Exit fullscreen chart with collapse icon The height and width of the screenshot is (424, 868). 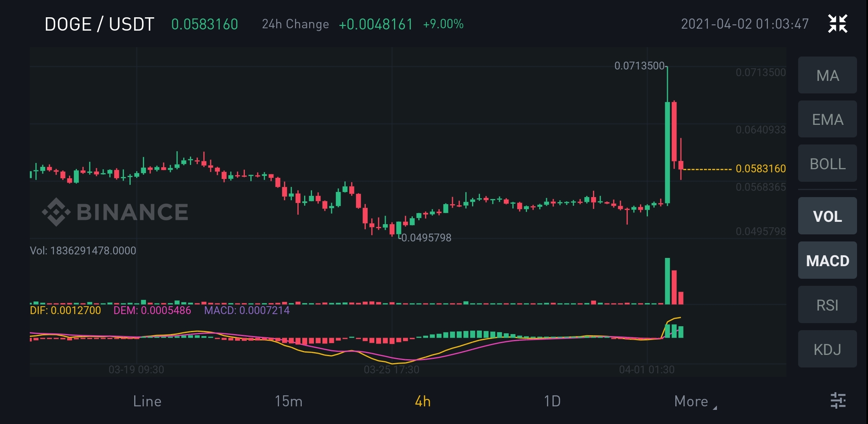point(837,24)
